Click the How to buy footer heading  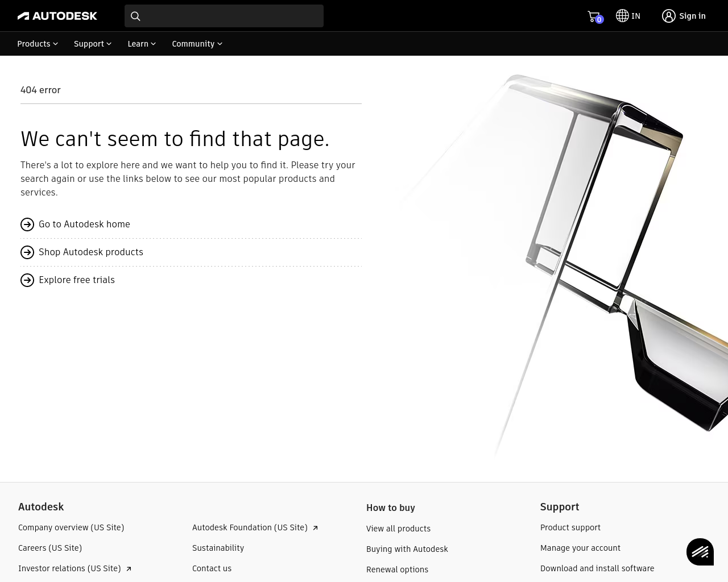[391, 508]
